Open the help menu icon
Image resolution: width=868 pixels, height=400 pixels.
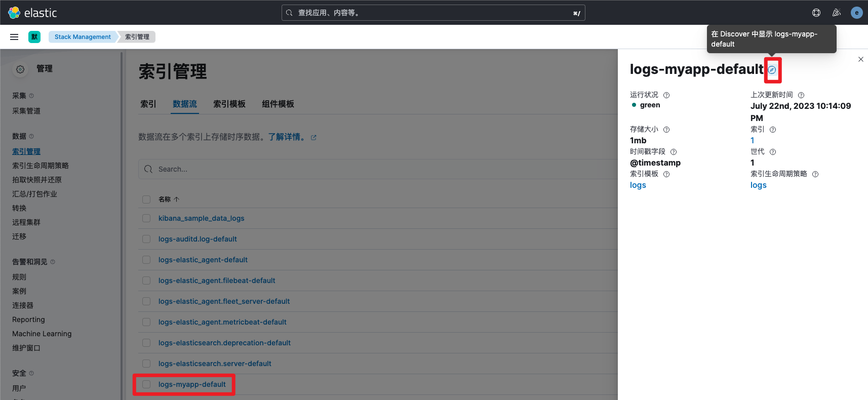[816, 13]
